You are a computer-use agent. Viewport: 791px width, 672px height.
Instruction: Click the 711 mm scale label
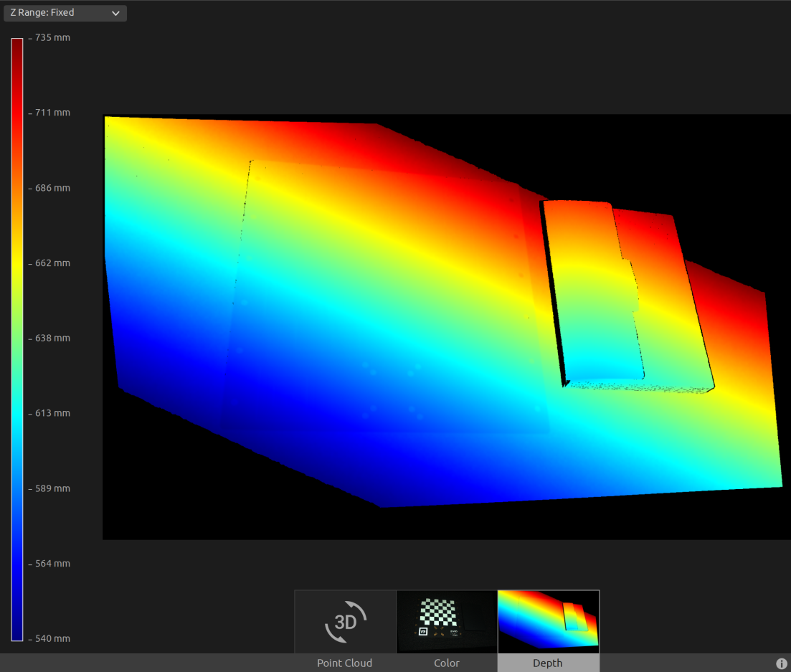pyautogui.click(x=52, y=113)
